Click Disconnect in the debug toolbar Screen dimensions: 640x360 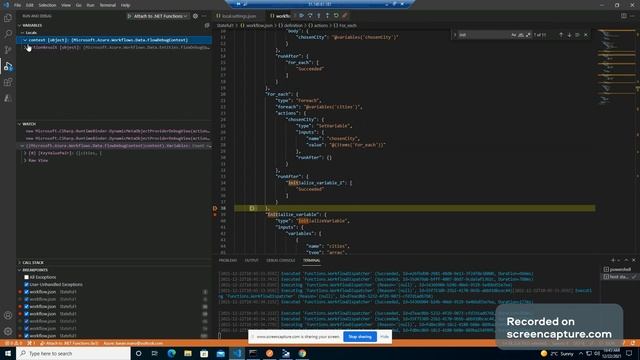click(345, 16)
